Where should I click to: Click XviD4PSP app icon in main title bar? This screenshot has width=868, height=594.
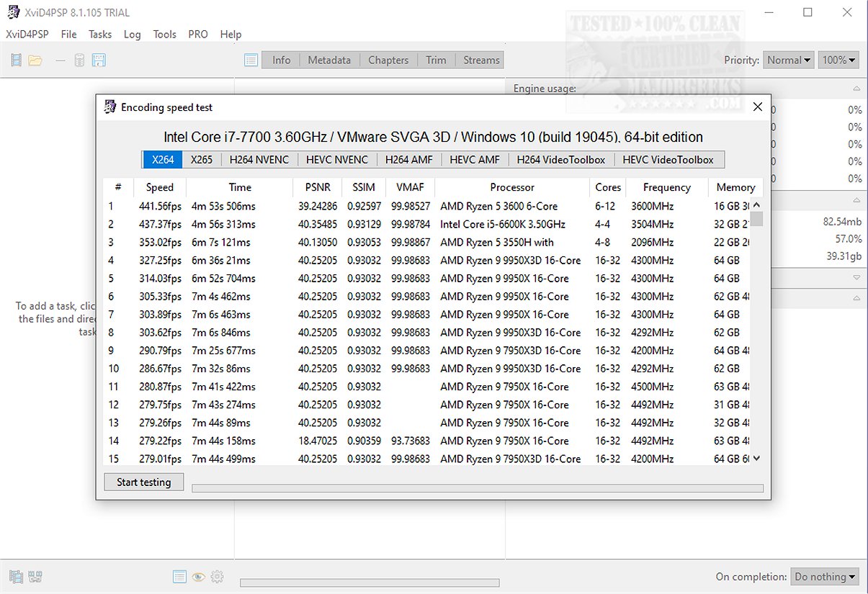point(13,12)
